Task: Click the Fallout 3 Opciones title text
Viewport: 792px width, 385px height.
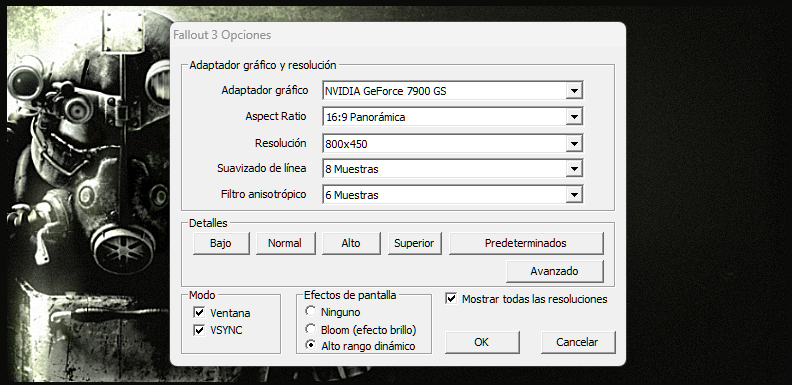Action: point(222,35)
